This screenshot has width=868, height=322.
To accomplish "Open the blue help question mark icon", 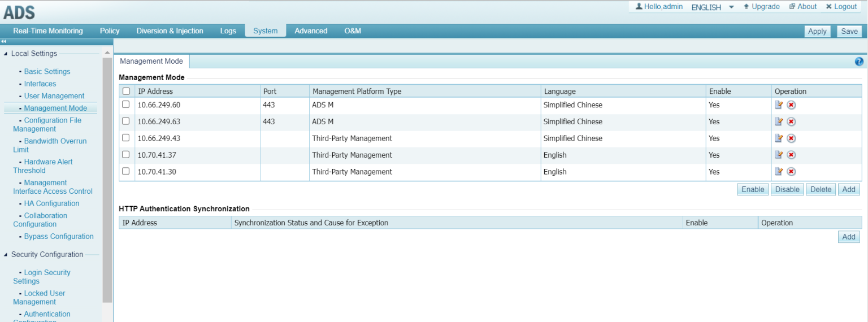I will (x=859, y=62).
